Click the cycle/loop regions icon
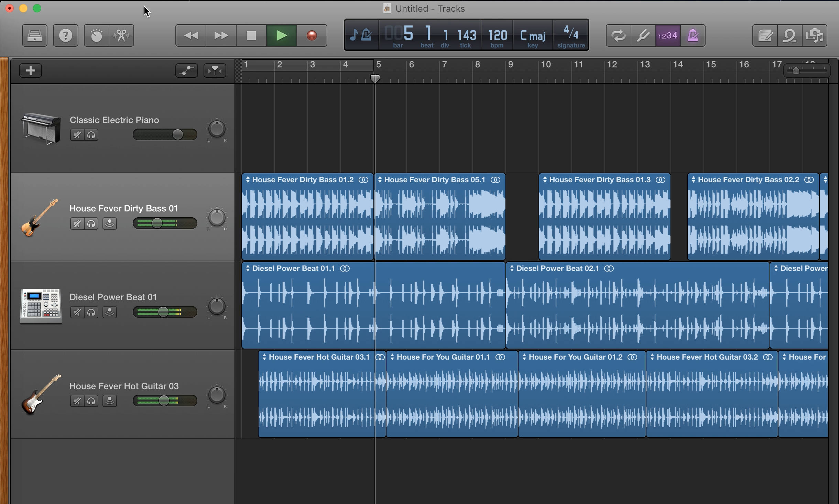Viewport: 839px width, 504px height. [618, 35]
